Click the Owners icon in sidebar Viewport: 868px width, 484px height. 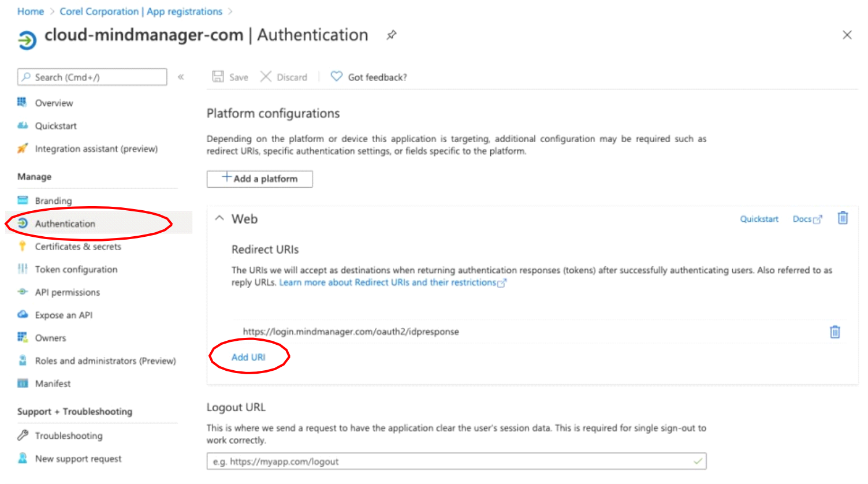(x=23, y=337)
